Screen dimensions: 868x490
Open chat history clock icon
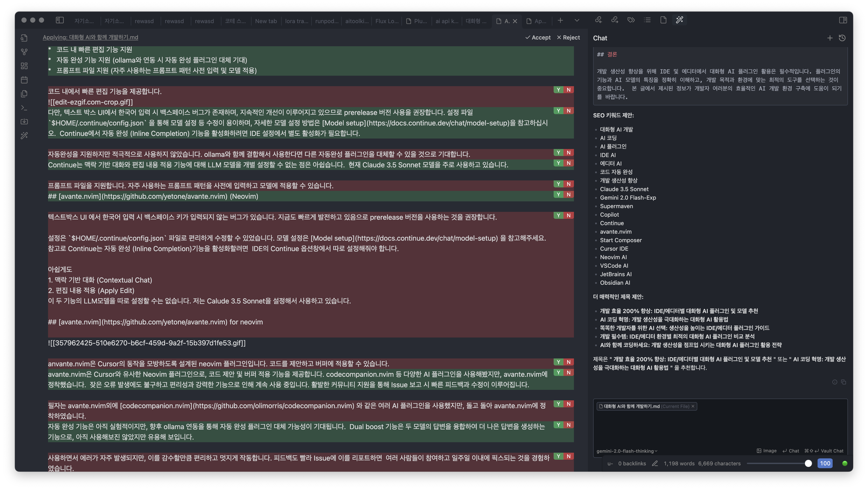[x=842, y=38]
